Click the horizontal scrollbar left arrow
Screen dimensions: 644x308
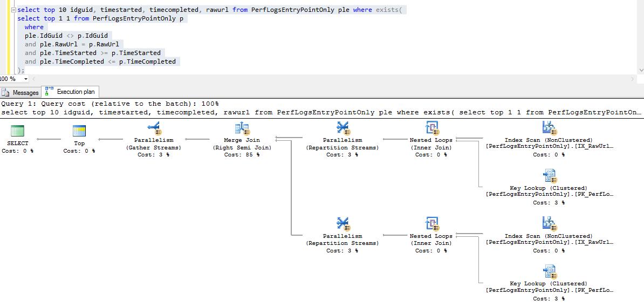33,79
